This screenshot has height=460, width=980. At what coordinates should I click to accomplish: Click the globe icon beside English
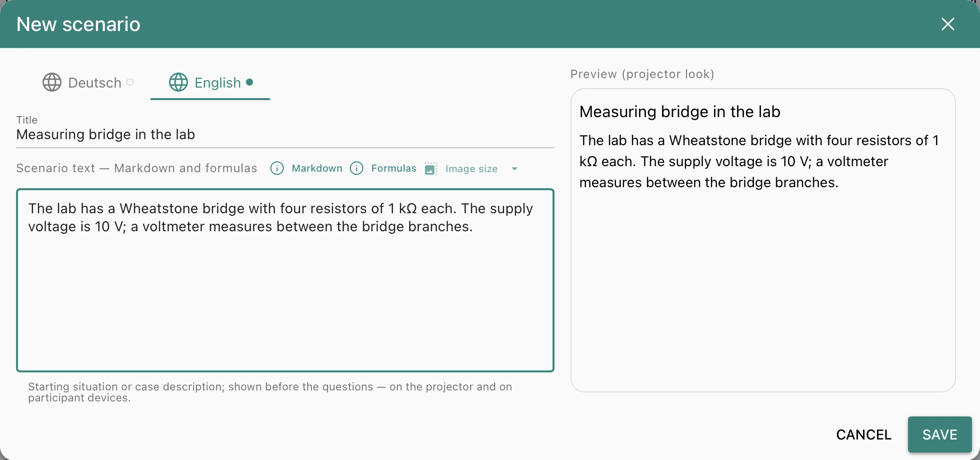[178, 83]
